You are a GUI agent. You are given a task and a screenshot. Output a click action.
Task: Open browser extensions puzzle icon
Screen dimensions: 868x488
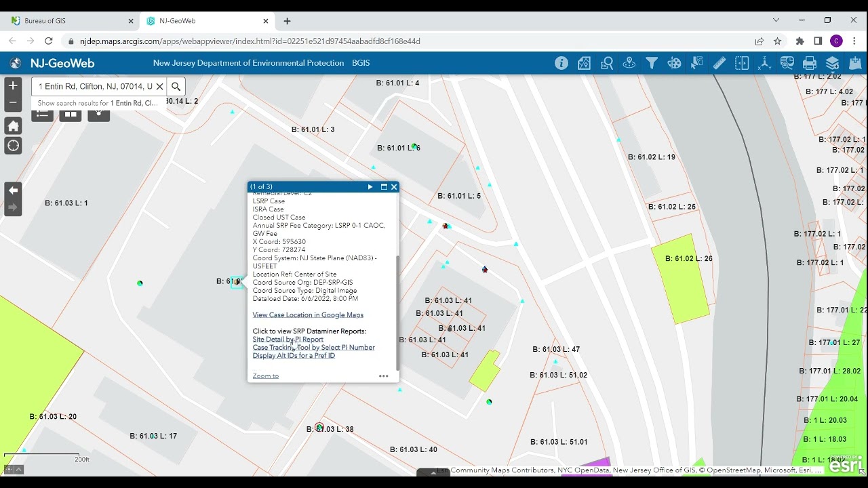tap(800, 41)
